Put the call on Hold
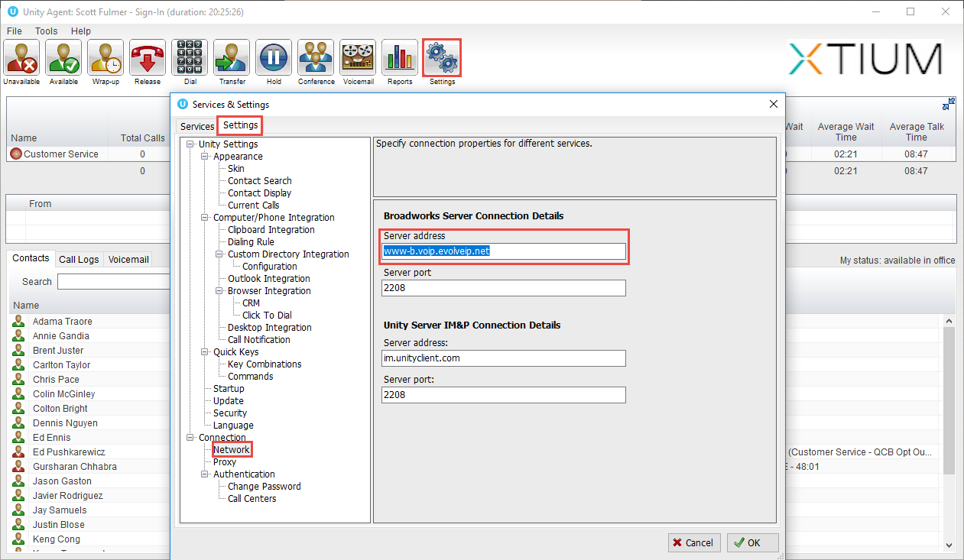Screen dimensions: 964x560 coord(274,58)
